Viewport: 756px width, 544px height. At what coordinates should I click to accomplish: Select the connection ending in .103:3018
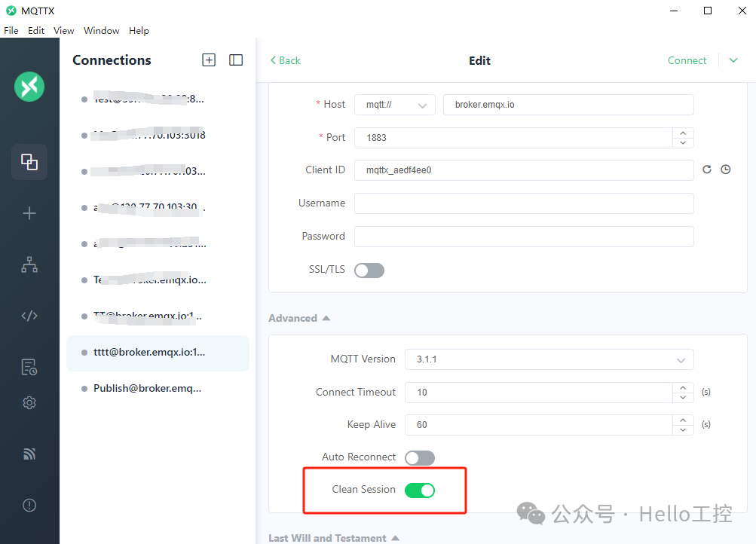(158, 136)
